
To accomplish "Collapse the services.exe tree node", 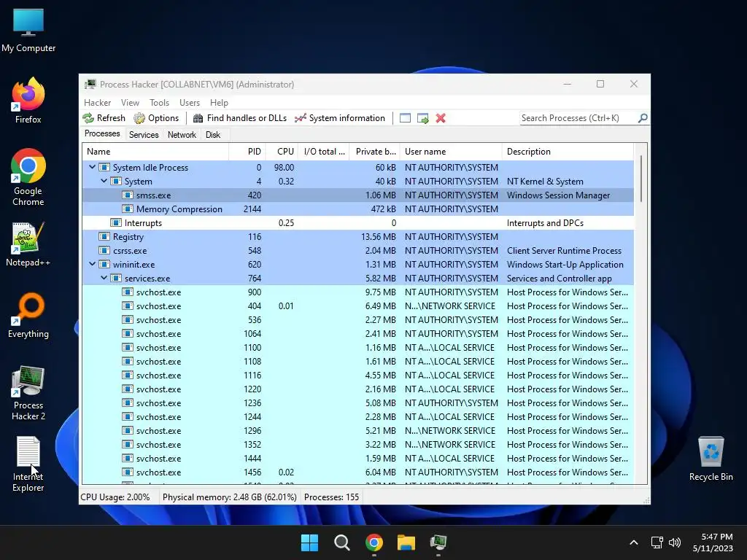I will 104,278.
